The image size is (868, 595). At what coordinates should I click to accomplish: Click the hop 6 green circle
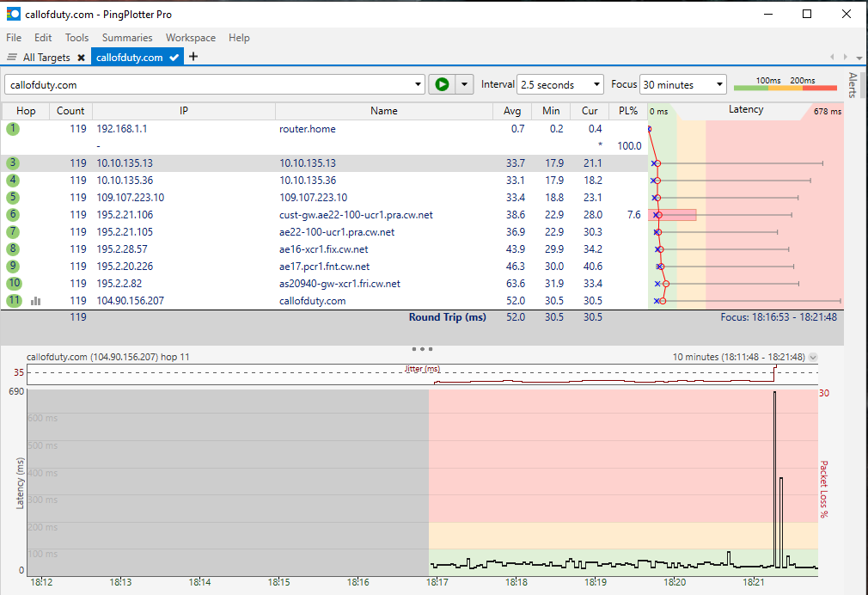pyautogui.click(x=13, y=215)
